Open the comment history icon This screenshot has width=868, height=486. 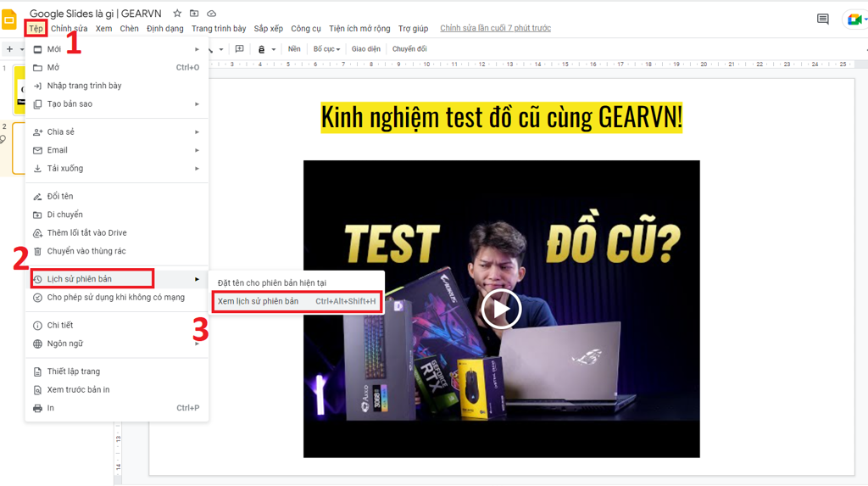[x=822, y=20]
